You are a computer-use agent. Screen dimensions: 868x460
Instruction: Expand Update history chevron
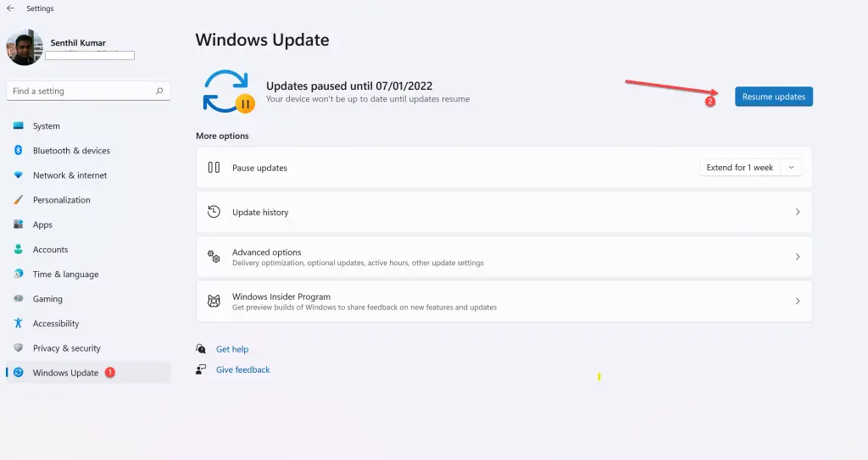click(x=797, y=212)
